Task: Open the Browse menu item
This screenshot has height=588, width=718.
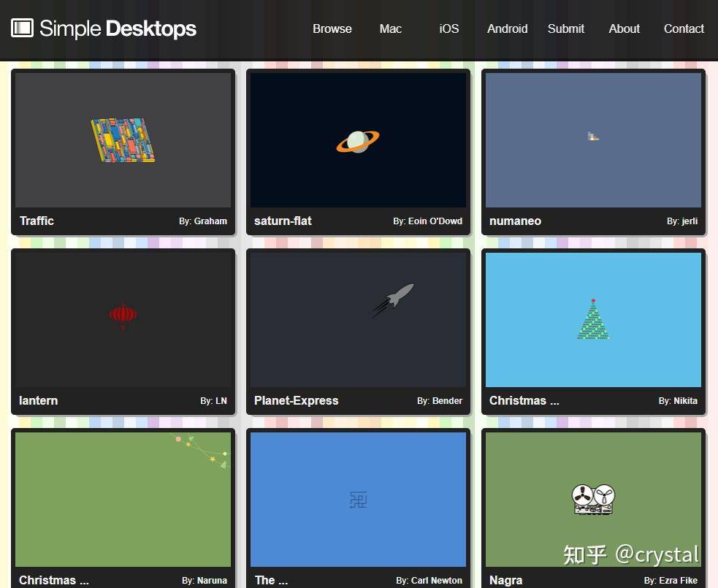Action: 332,28
